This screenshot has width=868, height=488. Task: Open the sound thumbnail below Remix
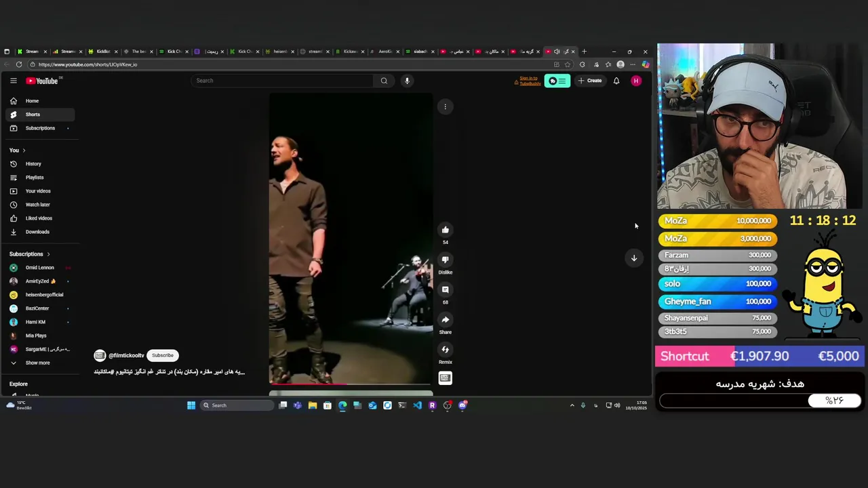tap(446, 378)
